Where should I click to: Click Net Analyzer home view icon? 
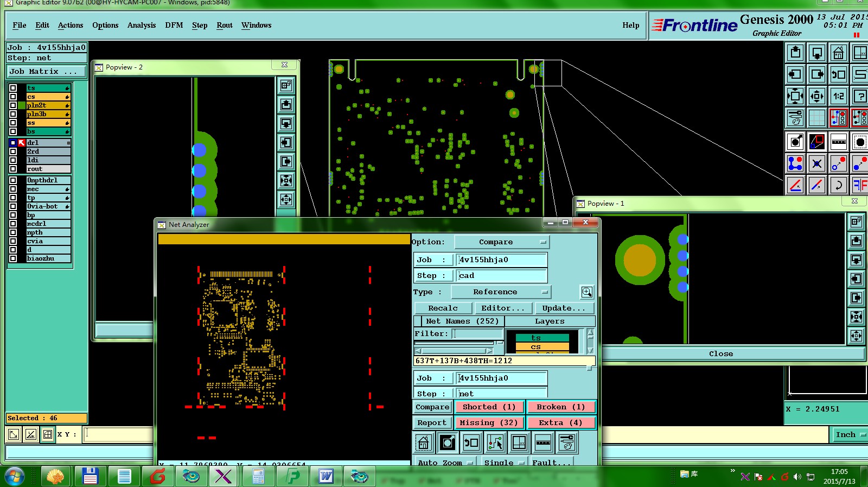click(424, 442)
